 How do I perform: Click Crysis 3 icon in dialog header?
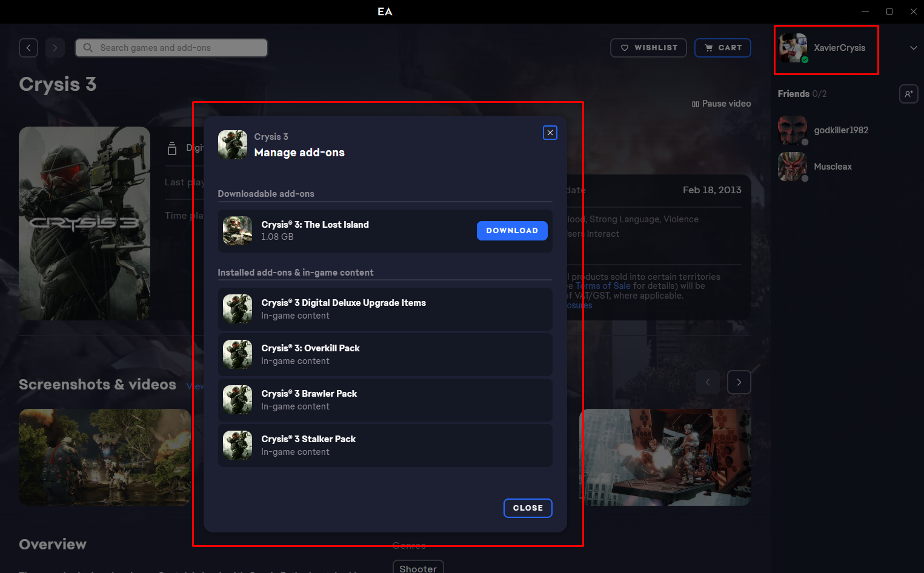(x=233, y=145)
